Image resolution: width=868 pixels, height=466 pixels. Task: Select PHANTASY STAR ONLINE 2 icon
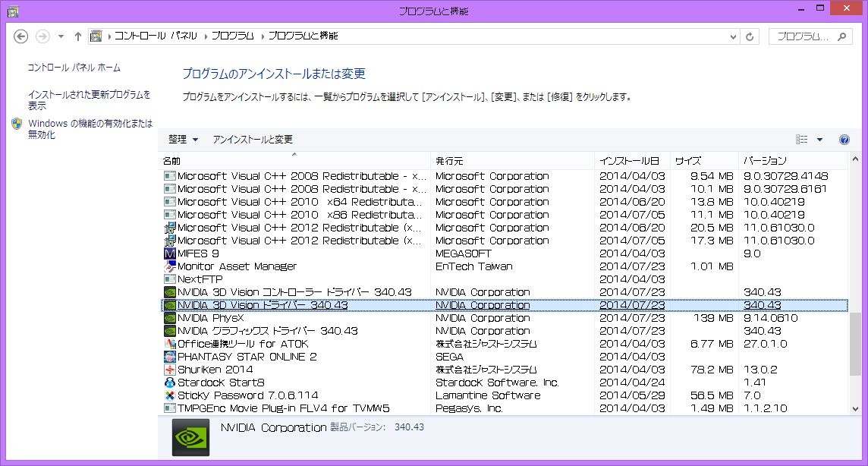[x=170, y=357]
